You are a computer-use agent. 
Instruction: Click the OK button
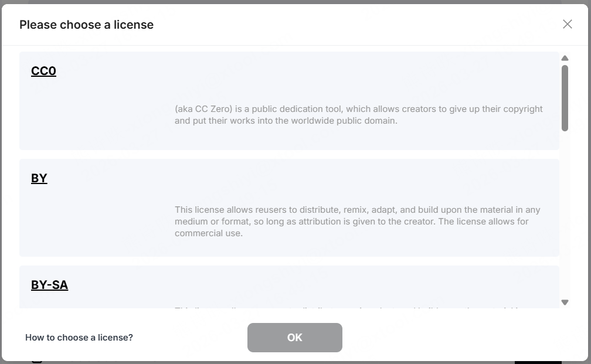(x=295, y=338)
